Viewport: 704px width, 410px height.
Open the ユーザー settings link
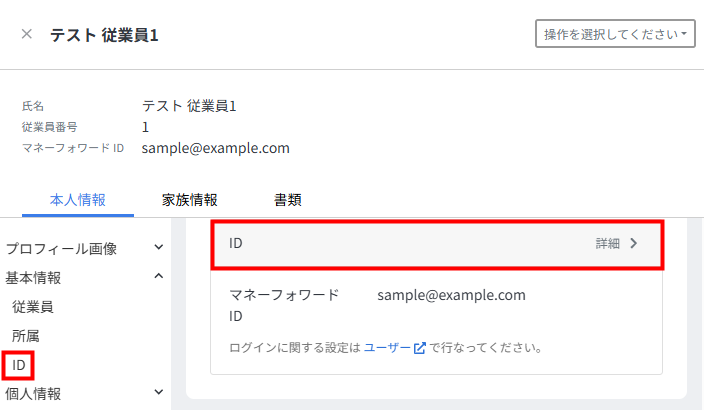(x=387, y=348)
